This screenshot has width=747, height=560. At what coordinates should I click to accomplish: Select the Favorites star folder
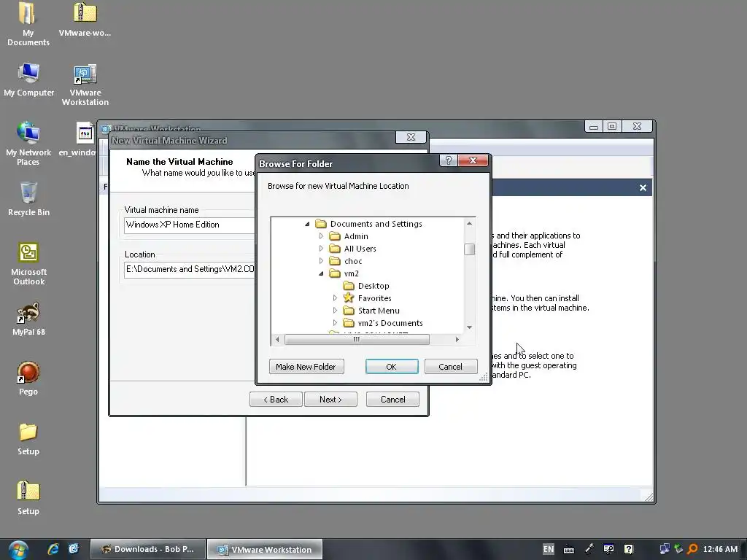[x=374, y=298]
